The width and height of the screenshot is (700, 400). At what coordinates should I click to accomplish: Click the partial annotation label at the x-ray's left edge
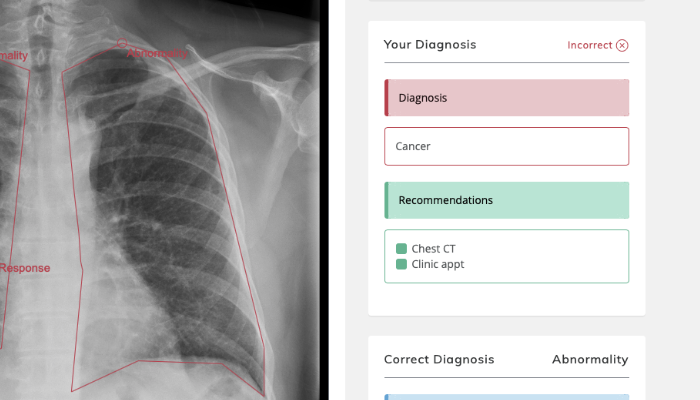tap(14, 57)
